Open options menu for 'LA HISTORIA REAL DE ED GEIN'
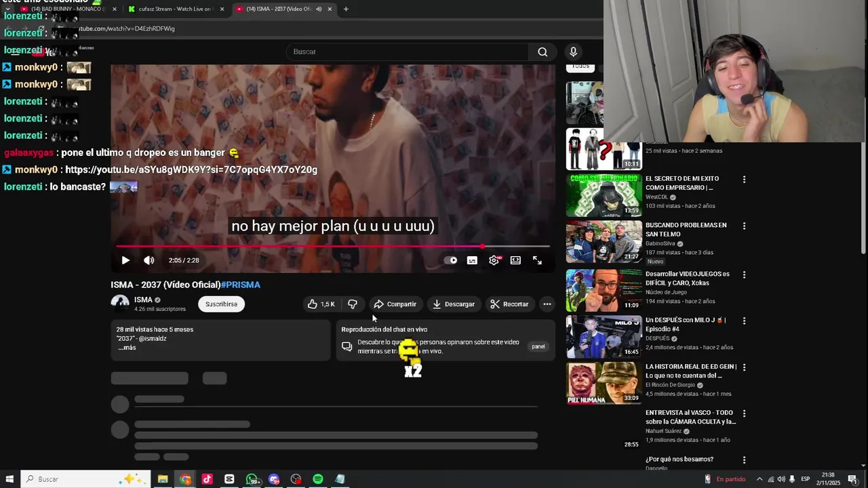868x488 pixels. coord(744,367)
